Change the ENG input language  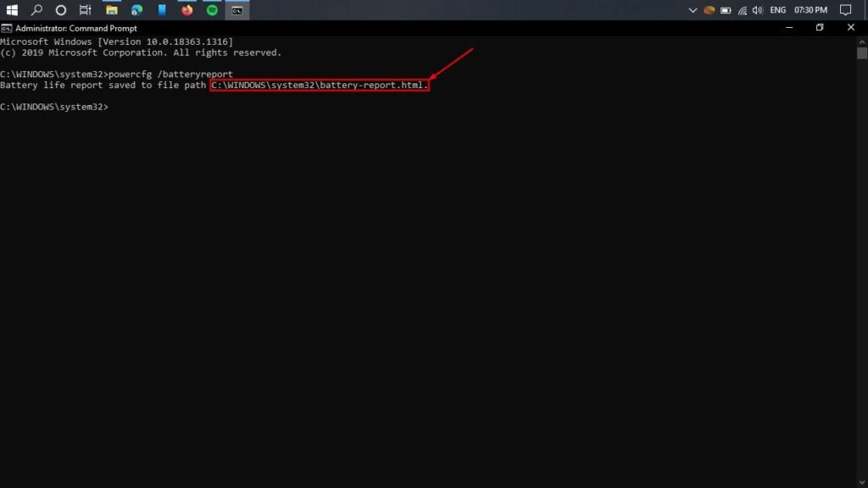click(778, 10)
